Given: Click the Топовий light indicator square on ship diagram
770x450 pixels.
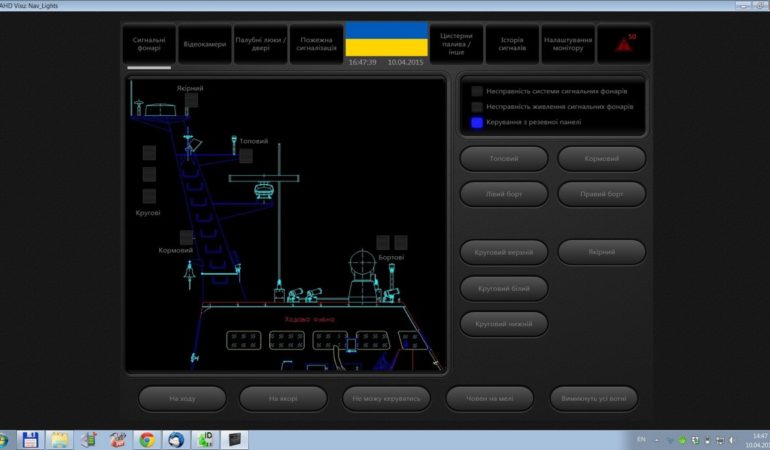Looking at the screenshot, I should (x=246, y=155).
